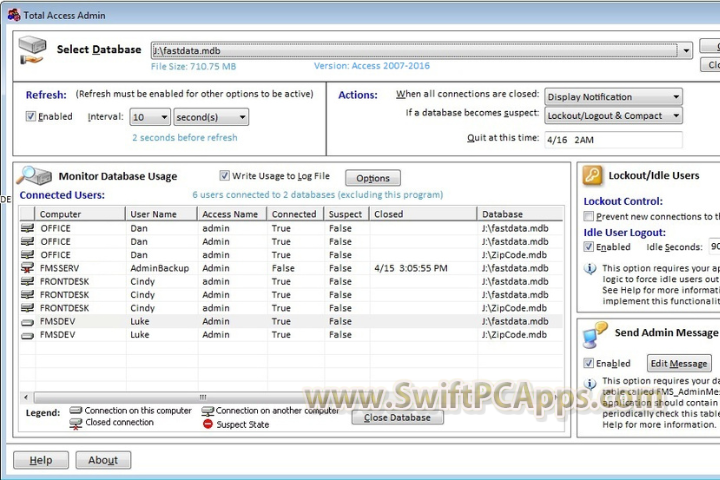Screen dimensions: 720x480
Task: Toggle Idle User Logout Enabled checkbox
Action: (588, 247)
